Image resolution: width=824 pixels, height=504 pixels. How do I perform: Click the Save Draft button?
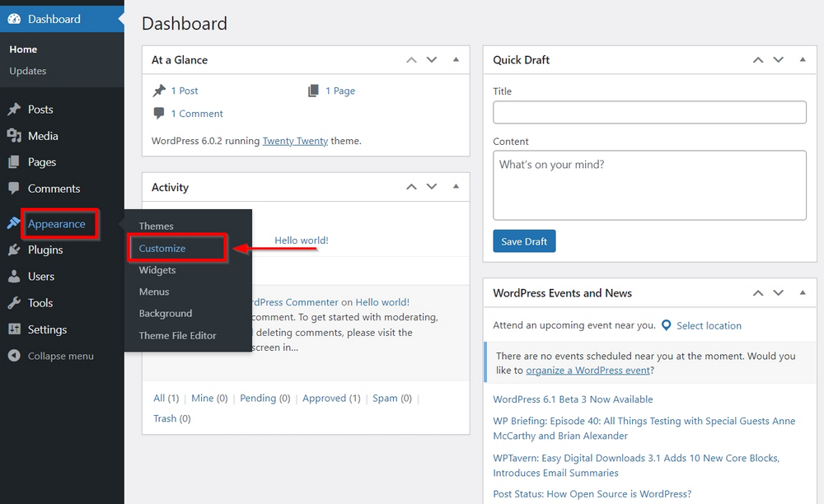[x=524, y=241]
